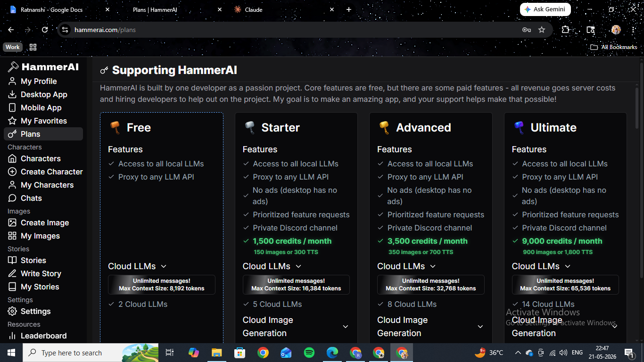Click 1,500 credits / month text
644x362 pixels.
(x=292, y=241)
